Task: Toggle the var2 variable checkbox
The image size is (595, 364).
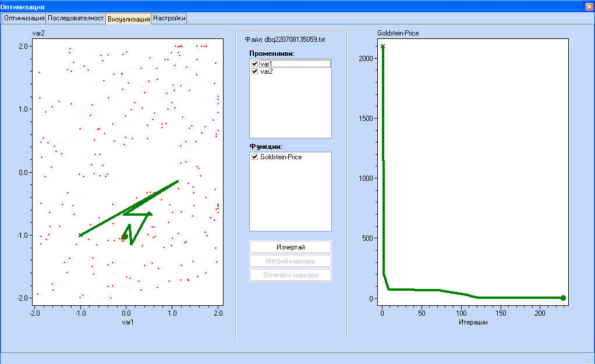Action: click(x=254, y=72)
